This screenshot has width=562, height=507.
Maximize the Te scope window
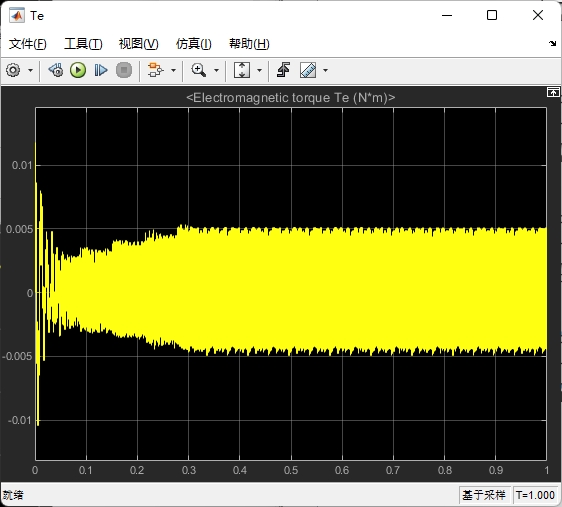pos(492,15)
